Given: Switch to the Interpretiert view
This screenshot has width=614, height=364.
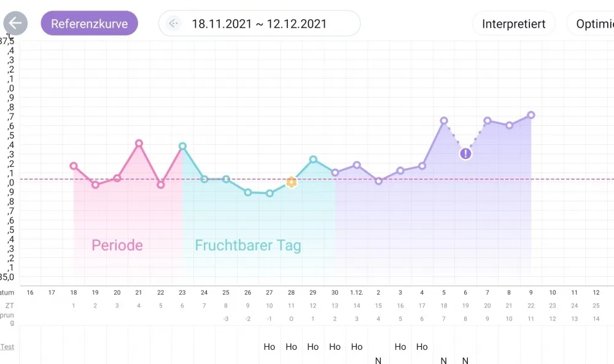Looking at the screenshot, I should coord(513,24).
